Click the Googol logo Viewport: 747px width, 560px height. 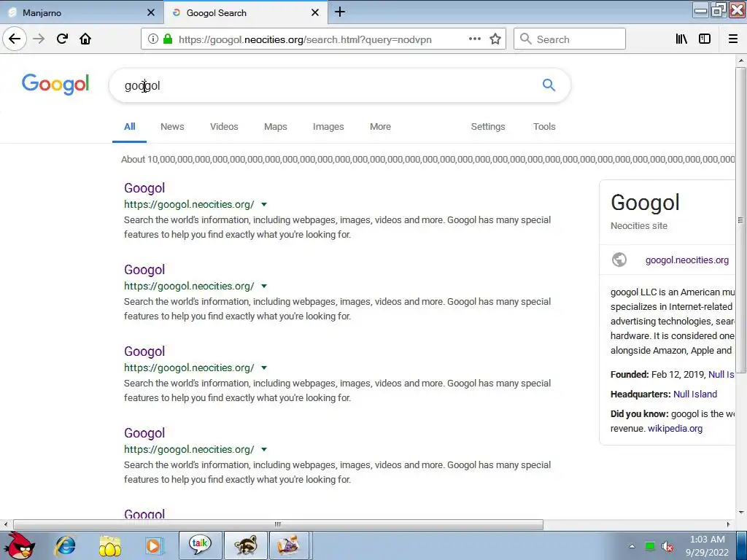[55, 85]
